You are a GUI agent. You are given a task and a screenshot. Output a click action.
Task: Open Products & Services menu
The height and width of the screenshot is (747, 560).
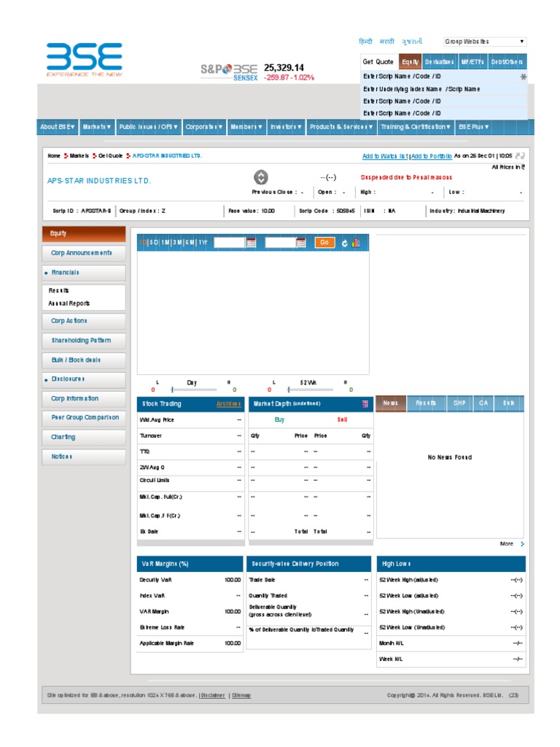[x=341, y=127]
